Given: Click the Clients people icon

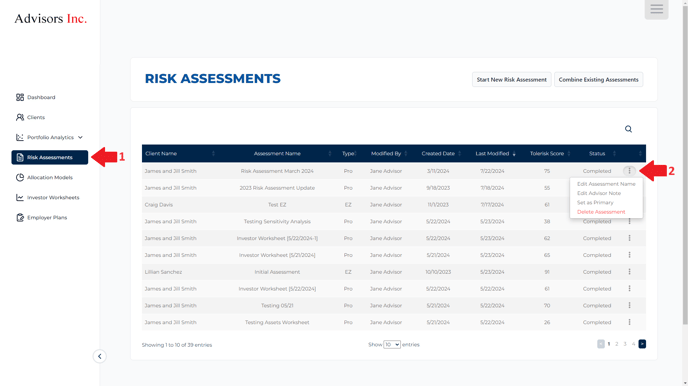Looking at the screenshot, I should coord(20,118).
